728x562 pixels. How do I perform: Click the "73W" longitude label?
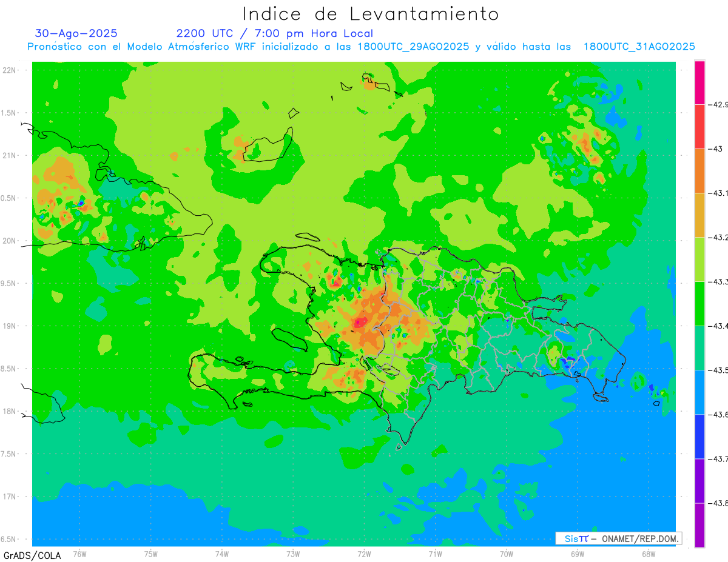coord(293,554)
